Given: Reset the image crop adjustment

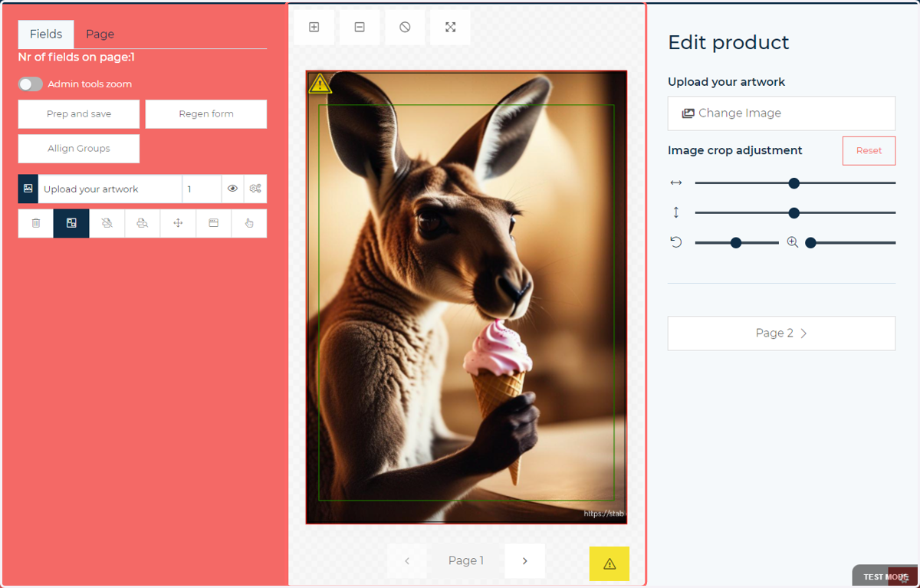Looking at the screenshot, I should (x=869, y=150).
